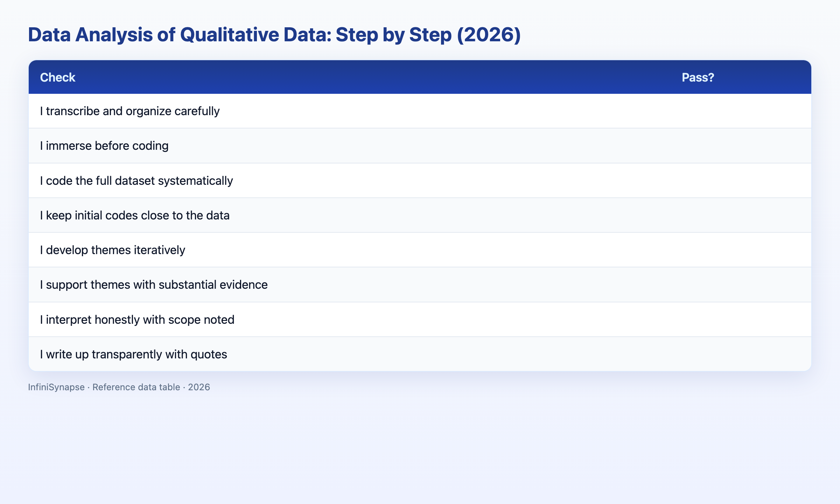Click the footer 'InfiniSynapse · Reference data table · 2026'
840x504 pixels.
point(119,387)
